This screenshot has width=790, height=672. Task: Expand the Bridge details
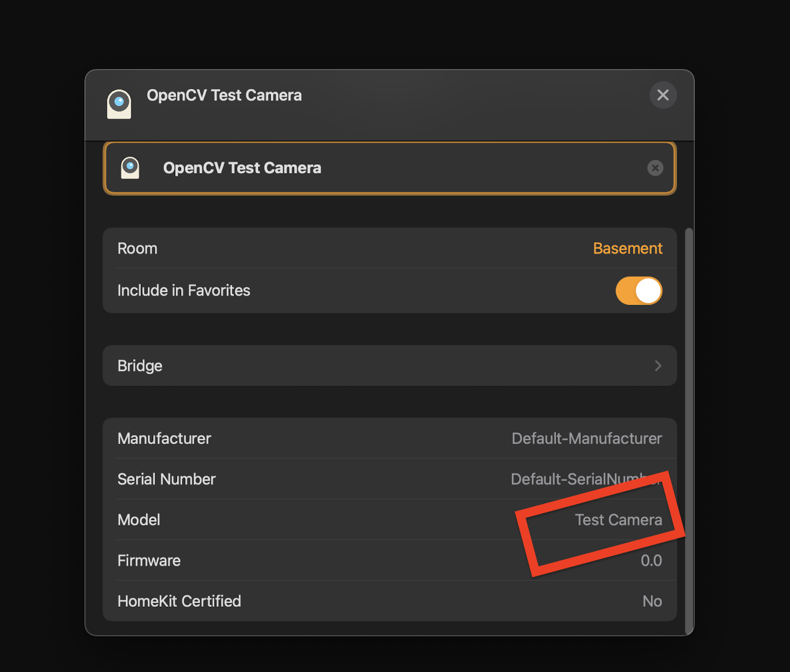390,366
